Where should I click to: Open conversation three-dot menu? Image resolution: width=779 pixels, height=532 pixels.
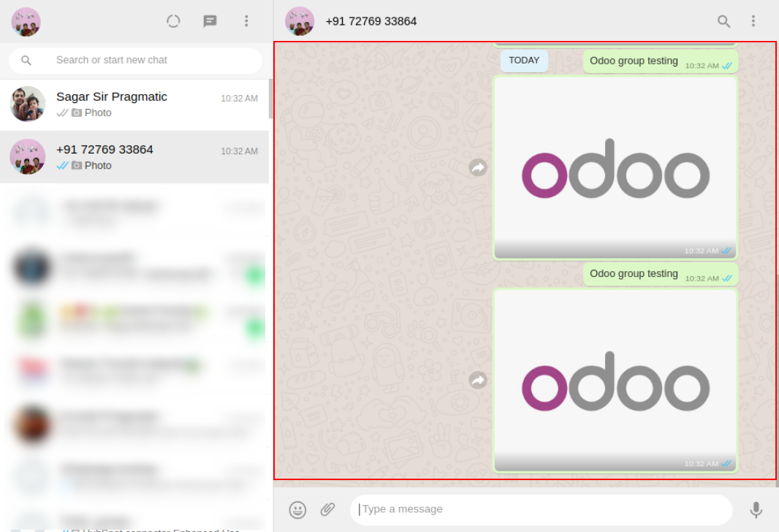pos(753,21)
